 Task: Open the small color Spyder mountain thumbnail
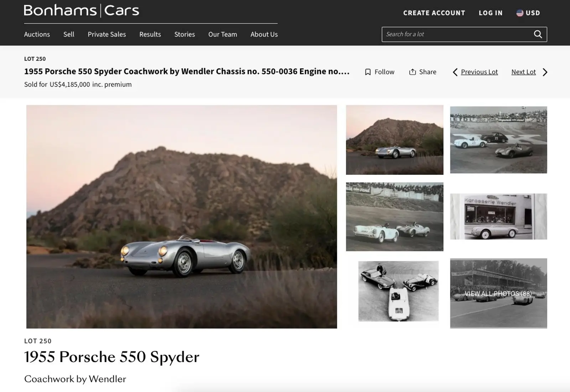395,140
